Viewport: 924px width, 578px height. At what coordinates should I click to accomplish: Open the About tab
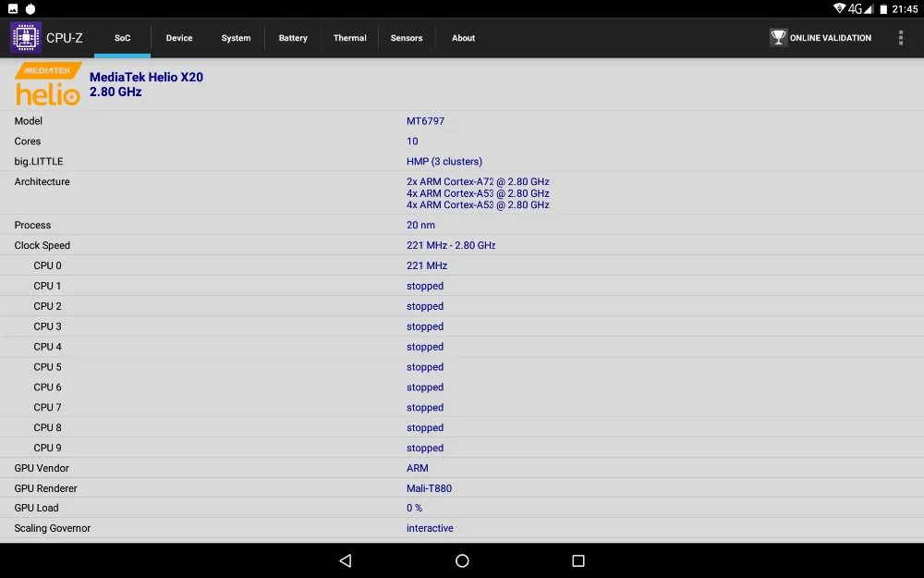(x=463, y=38)
